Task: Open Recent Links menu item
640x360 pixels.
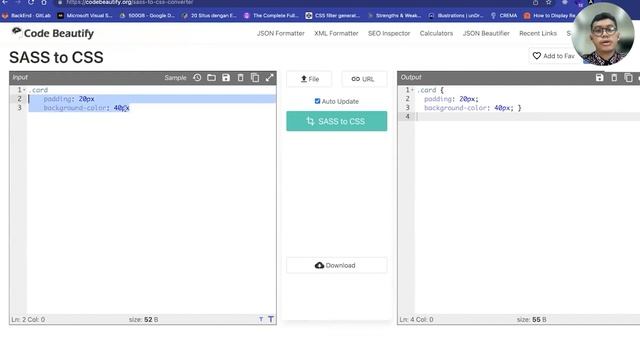Action: pyautogui.click(x=538, y=33)
